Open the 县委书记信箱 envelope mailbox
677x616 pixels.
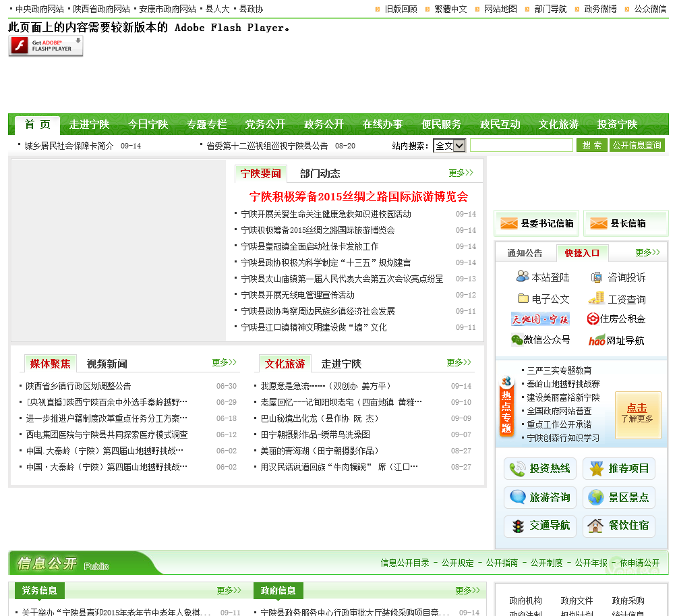pos(537,223)
